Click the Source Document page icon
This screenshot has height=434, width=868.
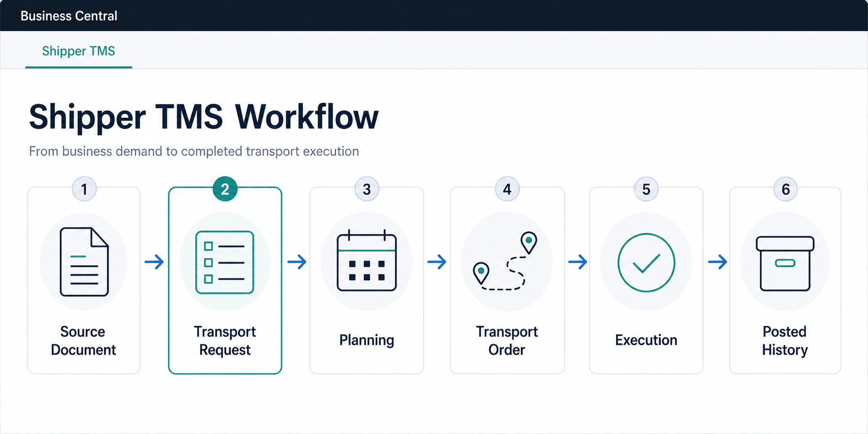click(x=84, y=262)
